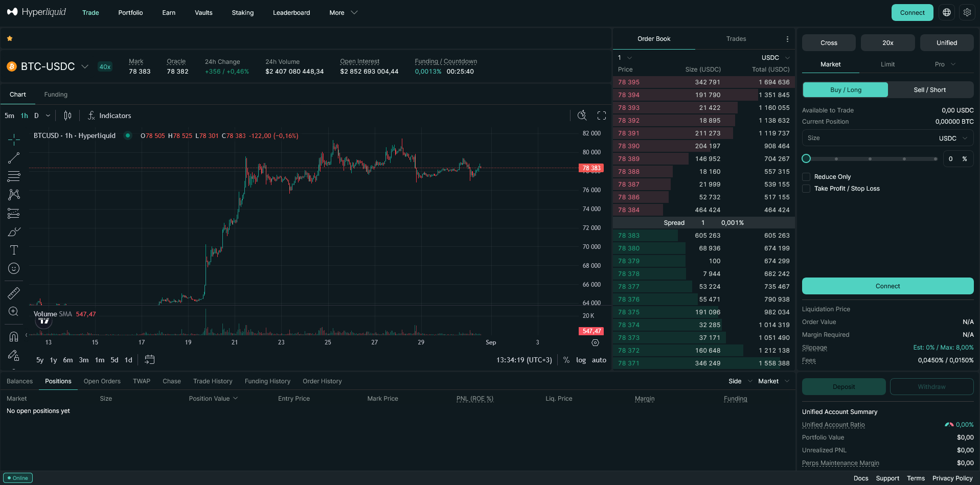Toggle auto scale on chart
The image size is (980, 485).
[599, 360]
